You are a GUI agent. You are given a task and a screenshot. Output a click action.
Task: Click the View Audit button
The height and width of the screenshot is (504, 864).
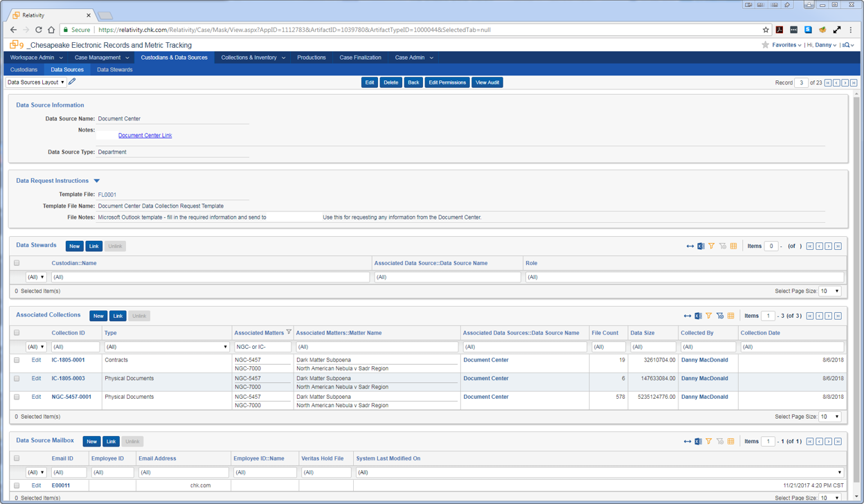(x=487, y=82)
